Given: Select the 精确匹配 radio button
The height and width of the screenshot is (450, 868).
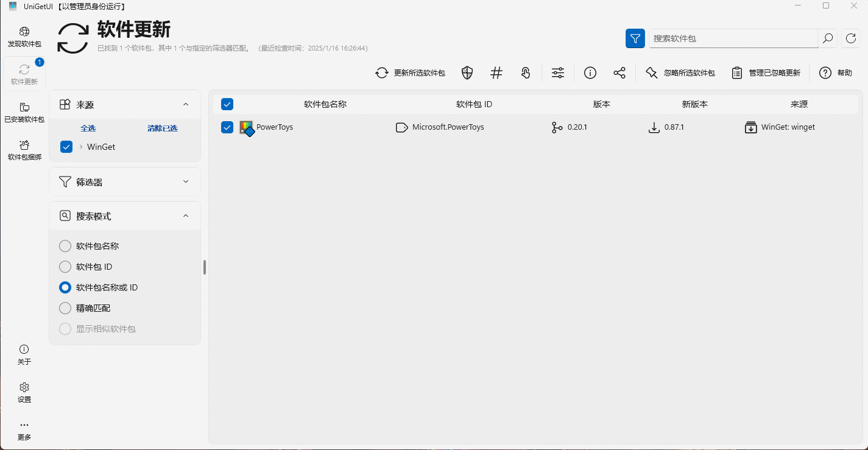Looking at the screenshot, I should (x=65, y=308).
